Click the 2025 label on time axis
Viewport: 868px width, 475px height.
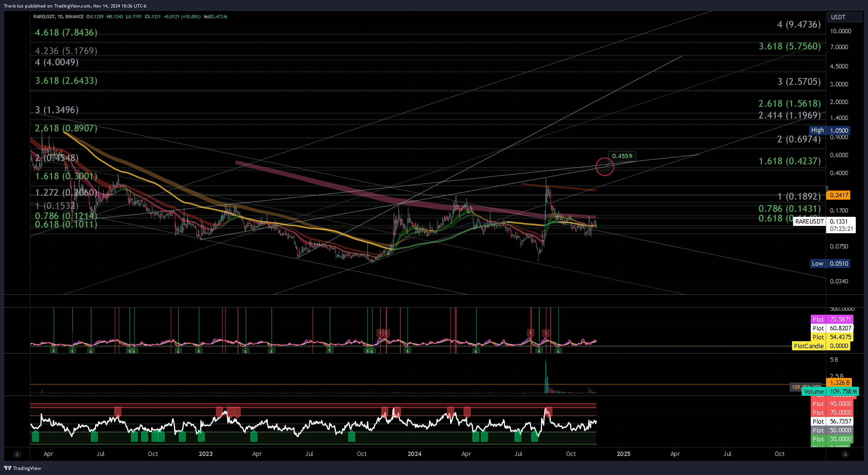[x=623, y=454]
